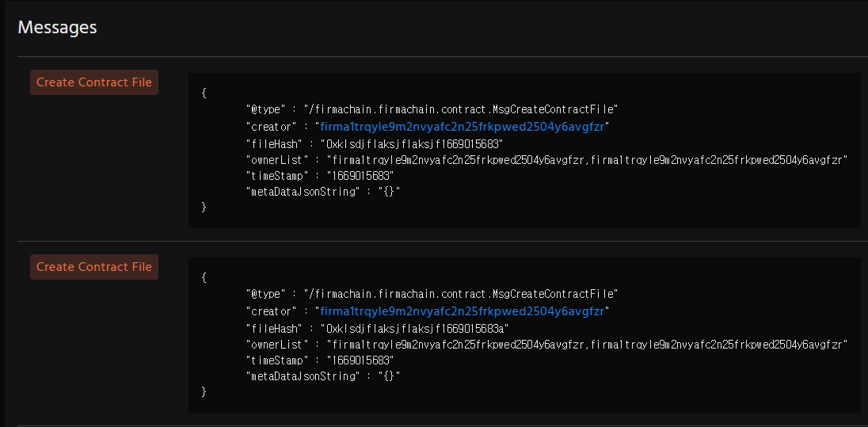The width and height of the screenshot is (868, 427).
Task: Click closing curly brace of bottom JSON block
Action: [204, 391]
